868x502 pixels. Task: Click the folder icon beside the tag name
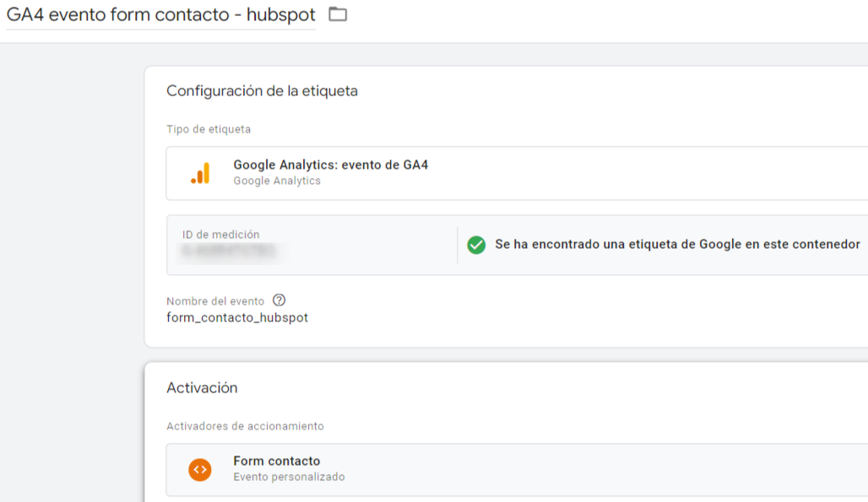point(338,14)
